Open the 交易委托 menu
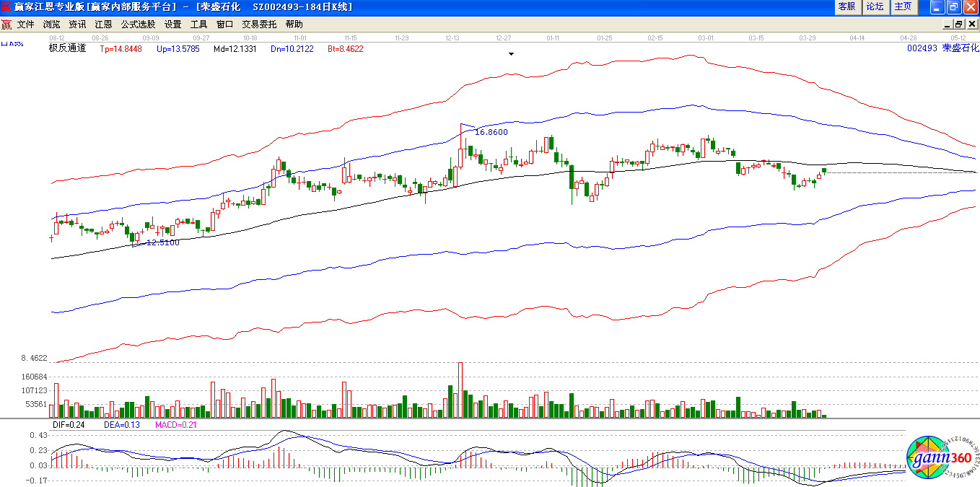 [259, 25]
